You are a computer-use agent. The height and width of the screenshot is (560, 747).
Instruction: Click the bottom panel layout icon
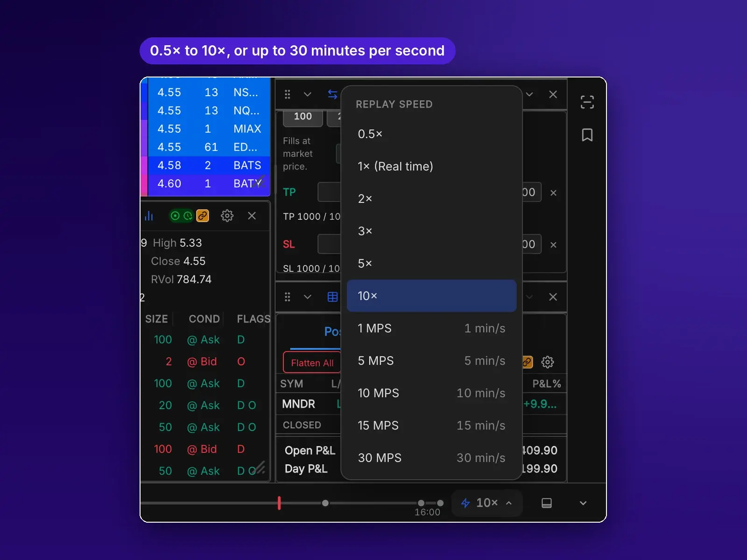546,503
